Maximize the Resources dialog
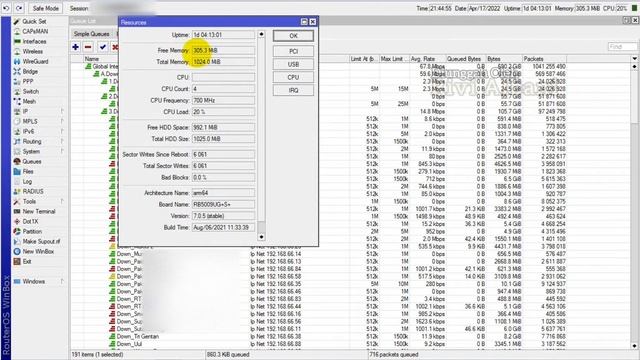Viewport: 640px width, 360px height. (304, 22)
